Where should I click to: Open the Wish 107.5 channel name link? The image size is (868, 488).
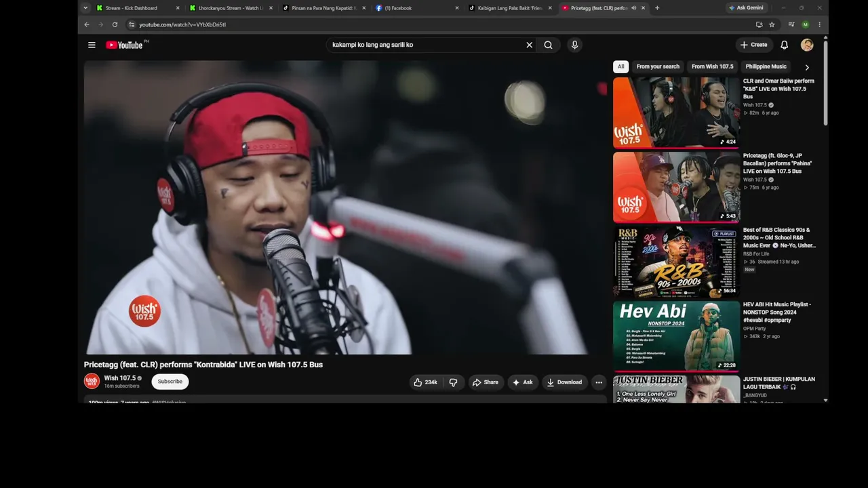tap(120, 378)
